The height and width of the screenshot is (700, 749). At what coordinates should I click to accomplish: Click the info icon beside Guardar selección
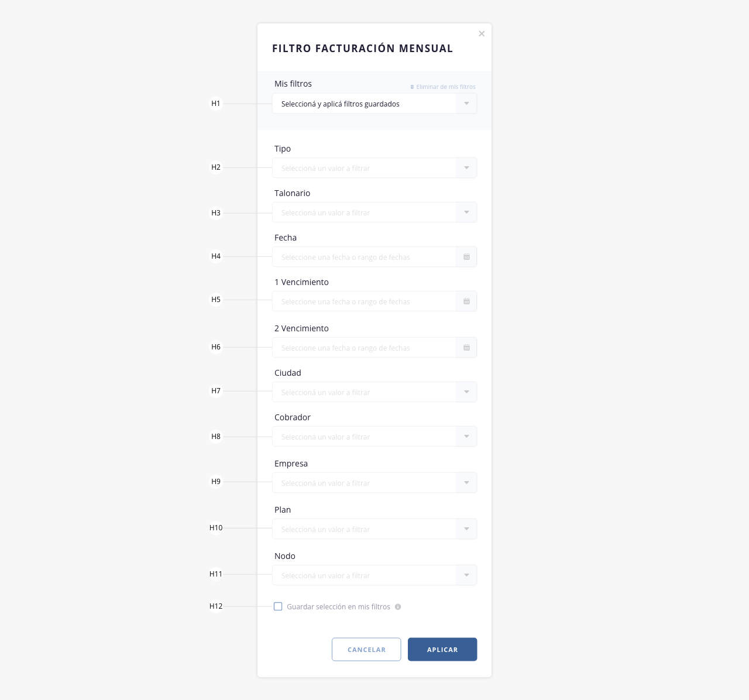click(398, 607)
